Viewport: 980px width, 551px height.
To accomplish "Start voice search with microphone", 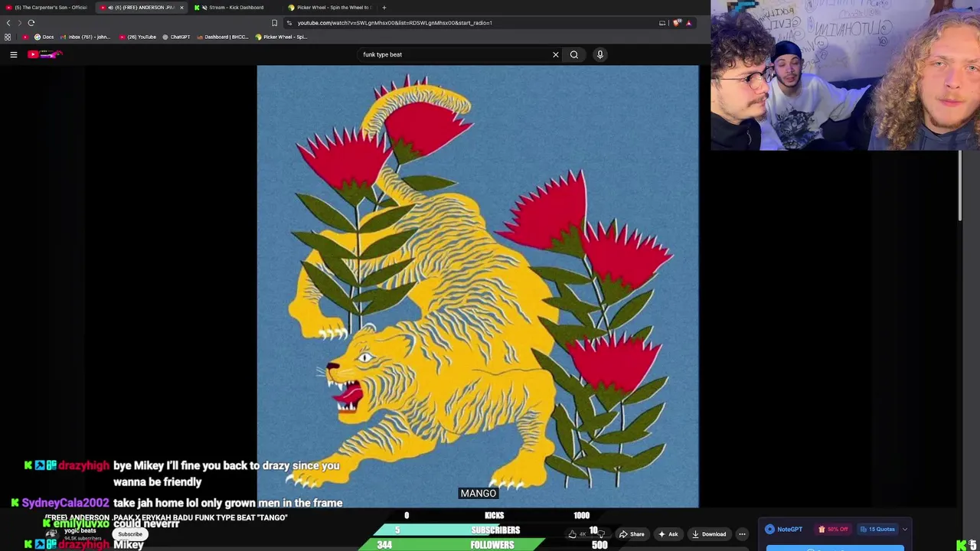I will (x=600, y=54).
